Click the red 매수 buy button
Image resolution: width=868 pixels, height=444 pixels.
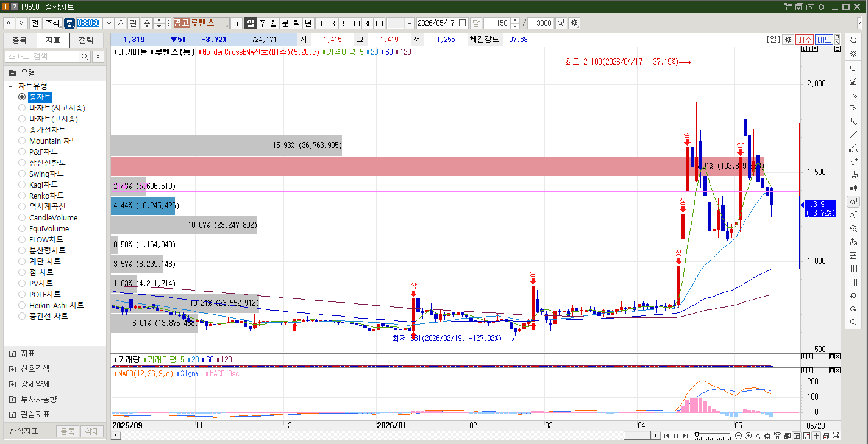coord(805,40)
